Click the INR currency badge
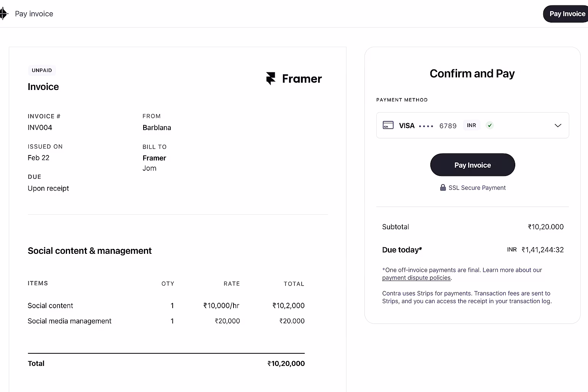The height and width of the screenshot is (392, 588). [x=472, y=125]
